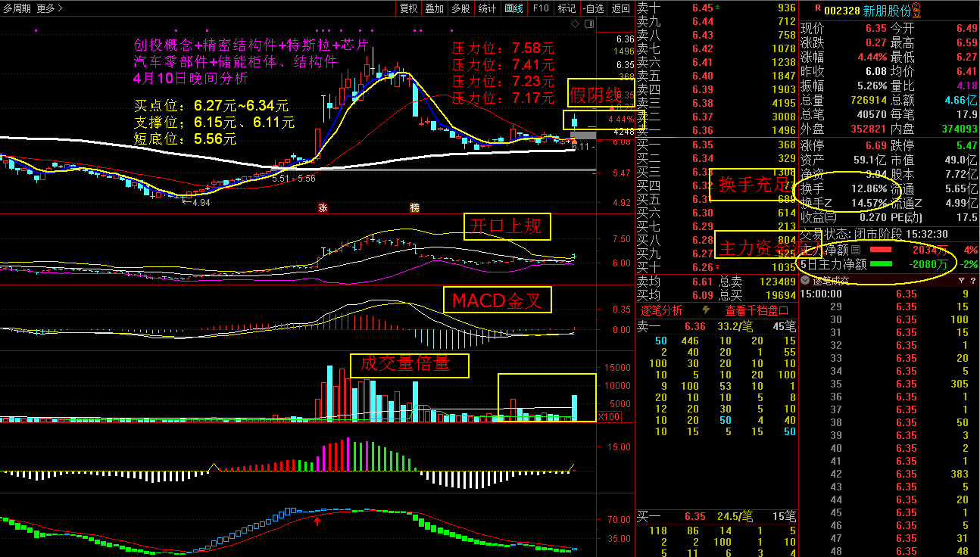This screenshot has height=557, width=980.
Task: Click the 涨幅 value 4.44%
Action: click(x=872, y=57)
